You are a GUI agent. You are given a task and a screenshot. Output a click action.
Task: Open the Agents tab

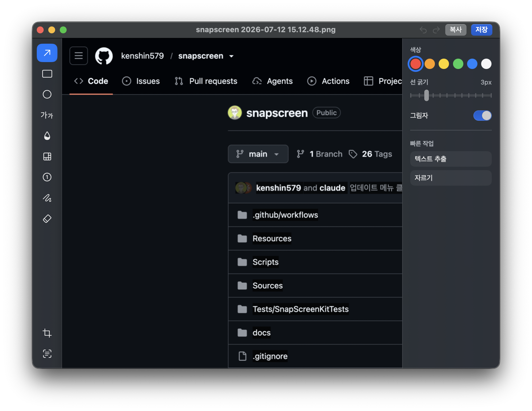click(272, 81)
